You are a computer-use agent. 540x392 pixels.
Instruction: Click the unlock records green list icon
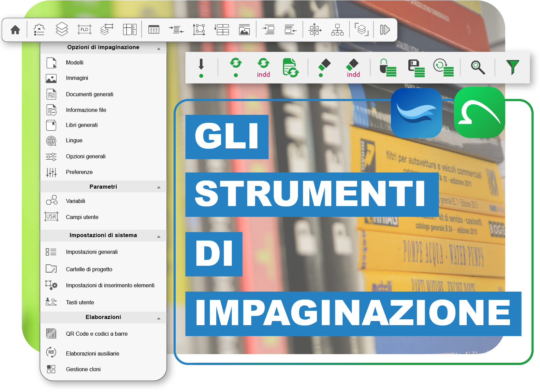click(x=388, y=68)
